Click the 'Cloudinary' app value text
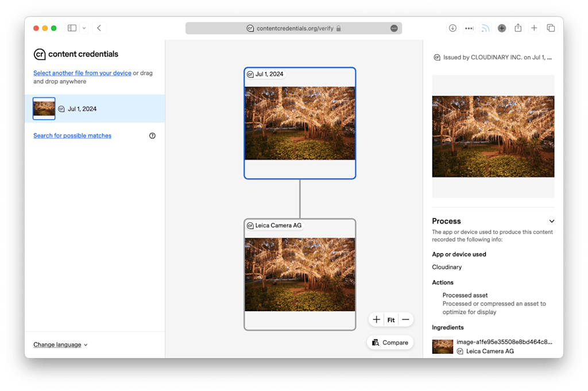The height and width of the screenshot is (391, 588). click(x=447, y=267)
